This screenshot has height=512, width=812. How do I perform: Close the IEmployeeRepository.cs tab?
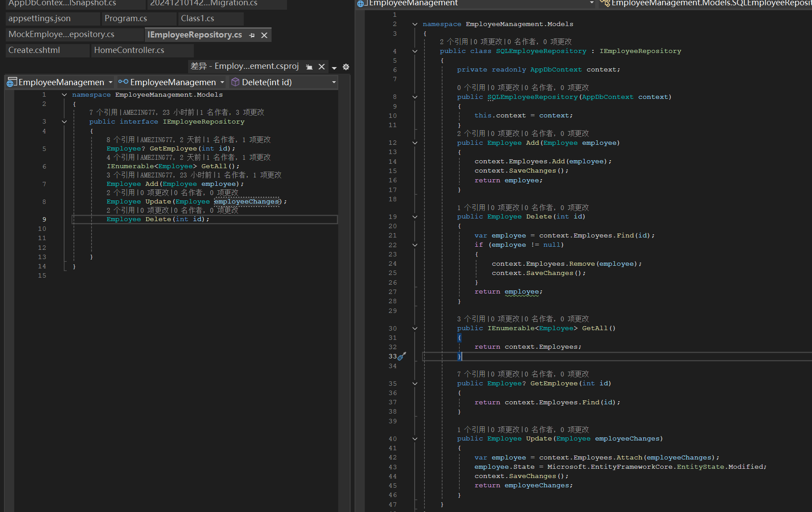264,35
